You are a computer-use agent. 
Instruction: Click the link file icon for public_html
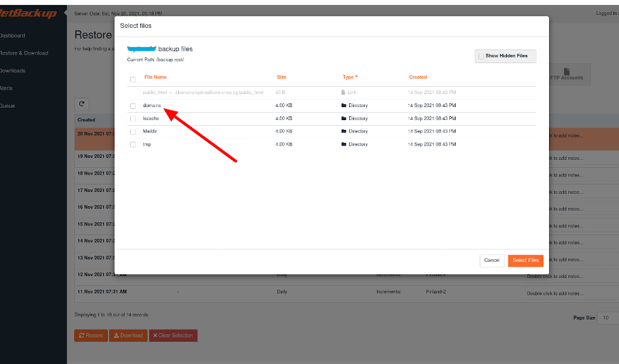(344, 92)
